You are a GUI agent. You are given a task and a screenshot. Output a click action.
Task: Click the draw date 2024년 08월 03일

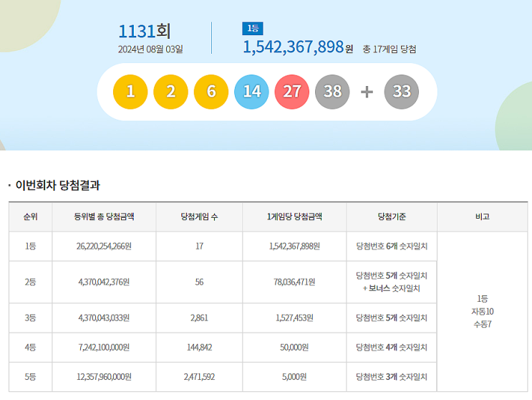tap(150, 49)
